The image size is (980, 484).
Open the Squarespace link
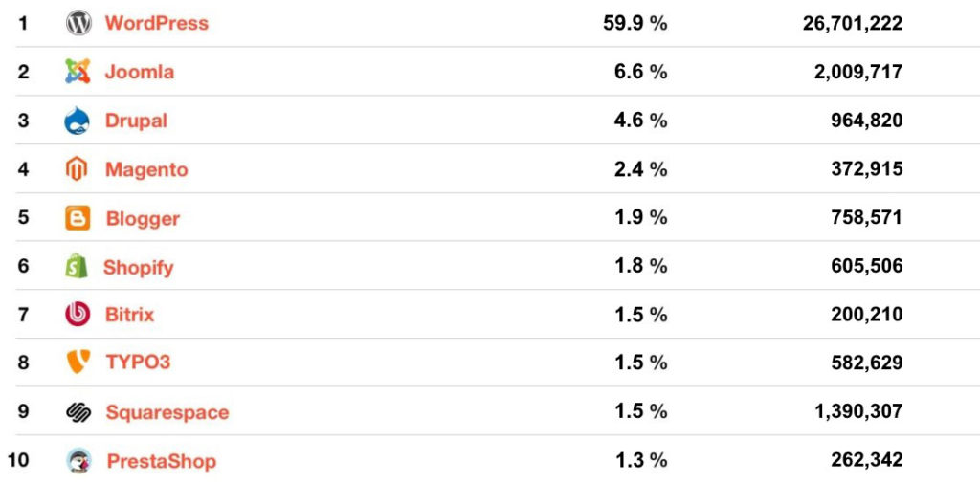pos(167,412)
